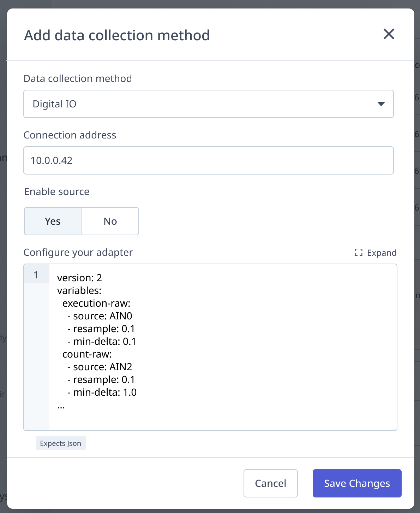Image resolution: width=420 pixels, height=513 pixels.
Task: Open the Data collection method dropdown
Action: 208,104
